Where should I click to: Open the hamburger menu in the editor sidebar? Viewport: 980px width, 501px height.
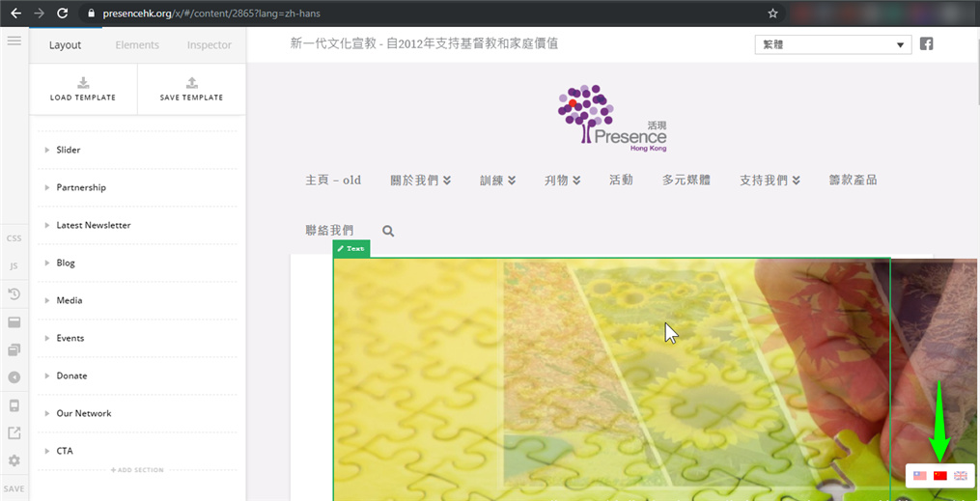[x=14, y=41]
